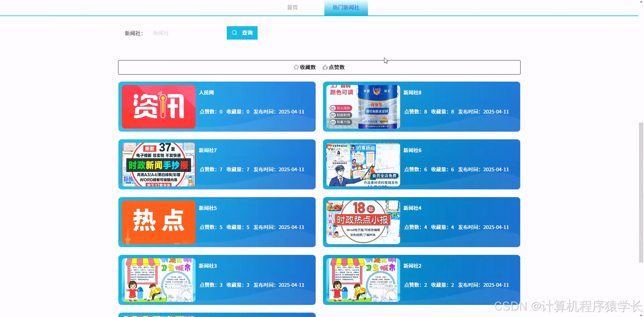This screenshot has height=317, width=644.
Task: Select the 新闻社6 card title
Action: [412, 150]
